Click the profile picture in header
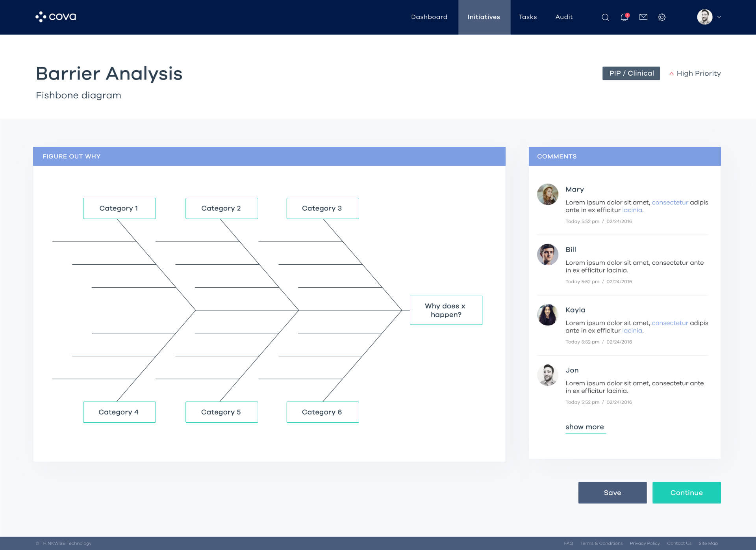This screenshot has height=550, width=756. [704, 17]
